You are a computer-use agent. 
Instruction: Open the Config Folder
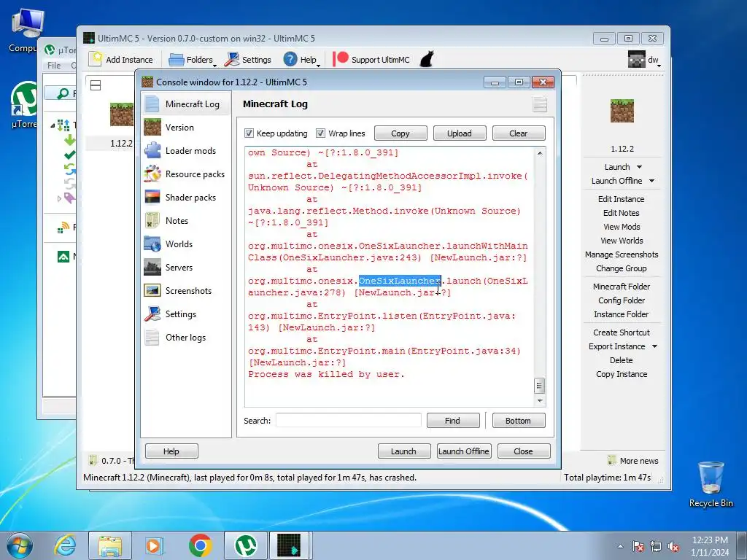(622, 300)
